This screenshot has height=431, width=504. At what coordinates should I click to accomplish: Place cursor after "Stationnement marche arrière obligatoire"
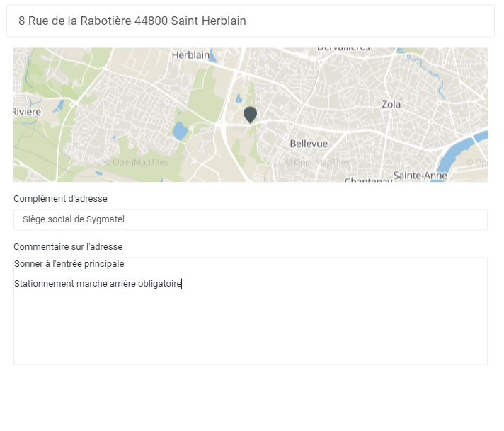[x=183, y=284]
